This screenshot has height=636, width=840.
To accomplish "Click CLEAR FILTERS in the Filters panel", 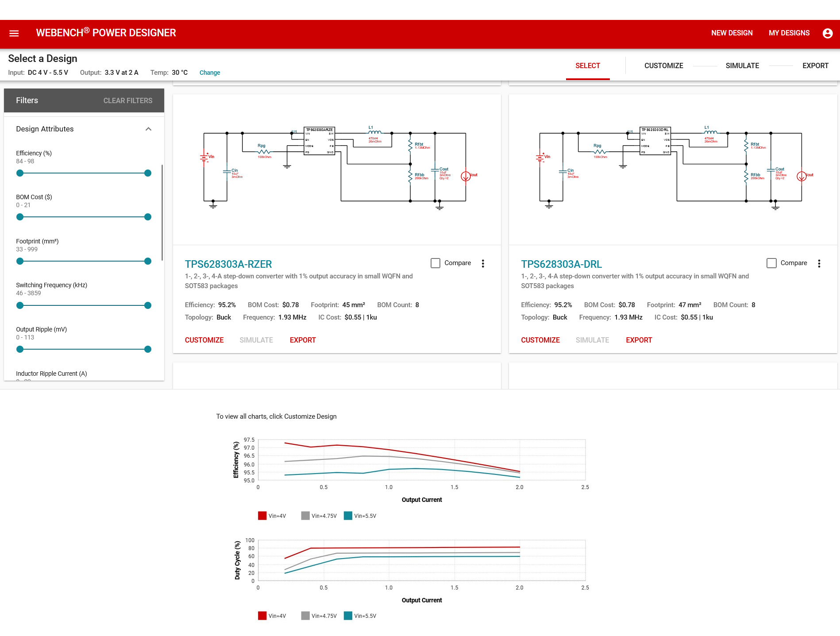I will 127,100.
